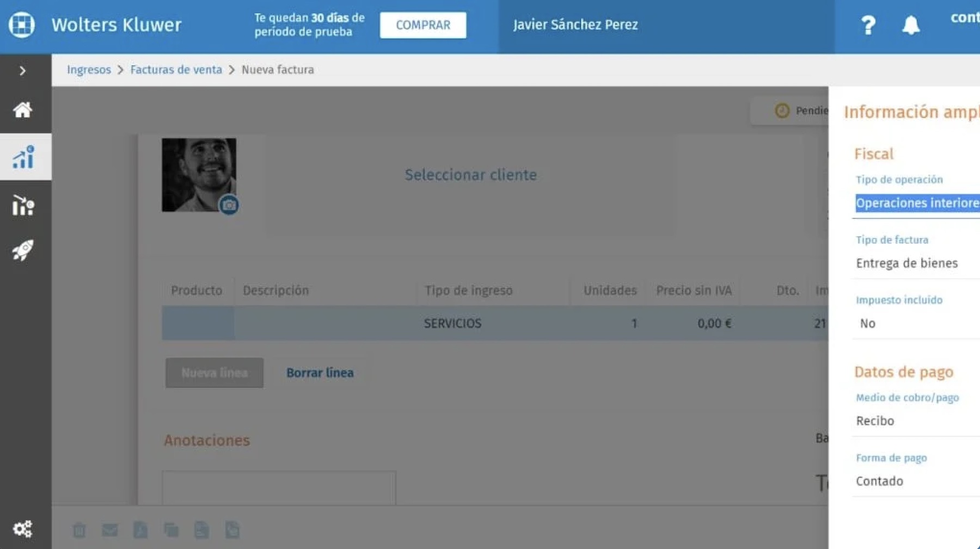Click the camera icon on profile photo

point(229,205)
